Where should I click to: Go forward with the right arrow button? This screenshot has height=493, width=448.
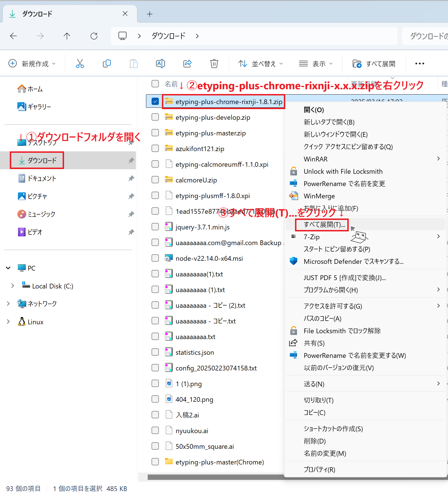click(x=40, y=36)
